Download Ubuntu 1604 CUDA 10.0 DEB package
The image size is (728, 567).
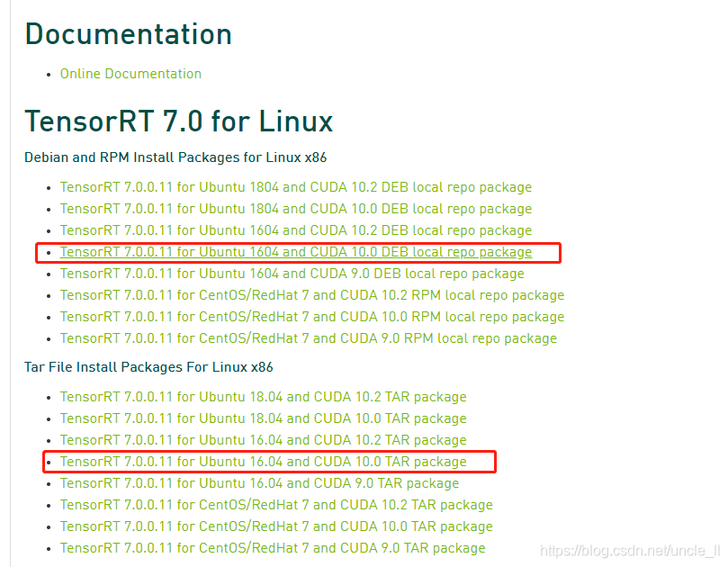[296, 252]
